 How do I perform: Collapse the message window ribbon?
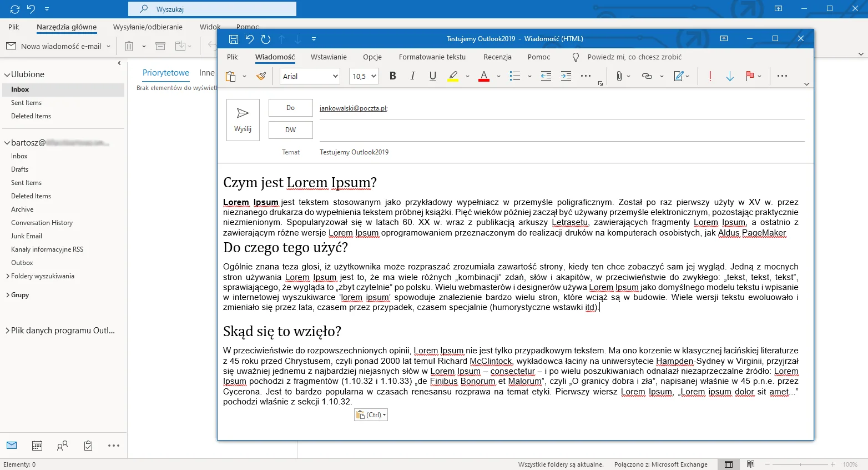pos(806,84)
